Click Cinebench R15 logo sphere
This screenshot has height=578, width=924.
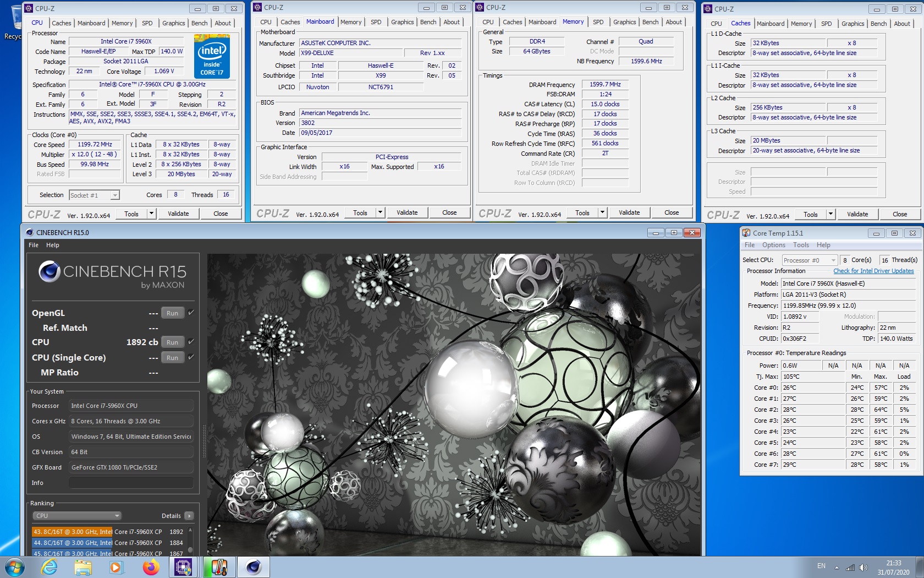50,271
